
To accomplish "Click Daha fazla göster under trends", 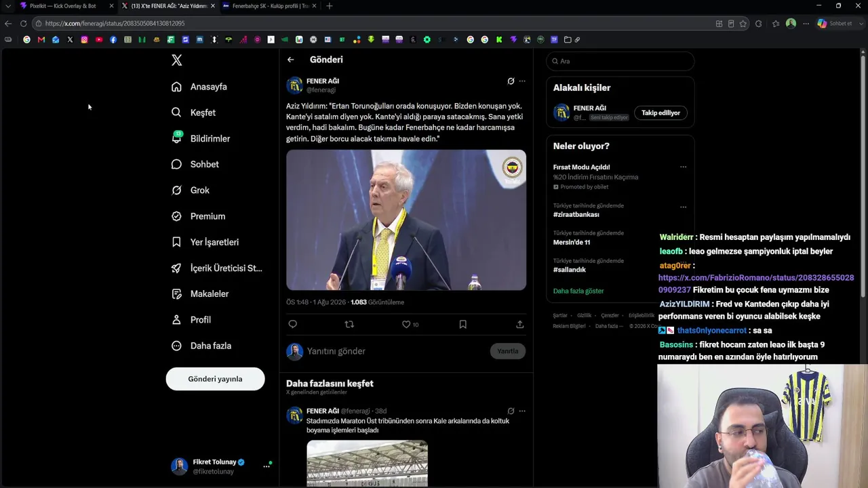I will tap(578, 291).
